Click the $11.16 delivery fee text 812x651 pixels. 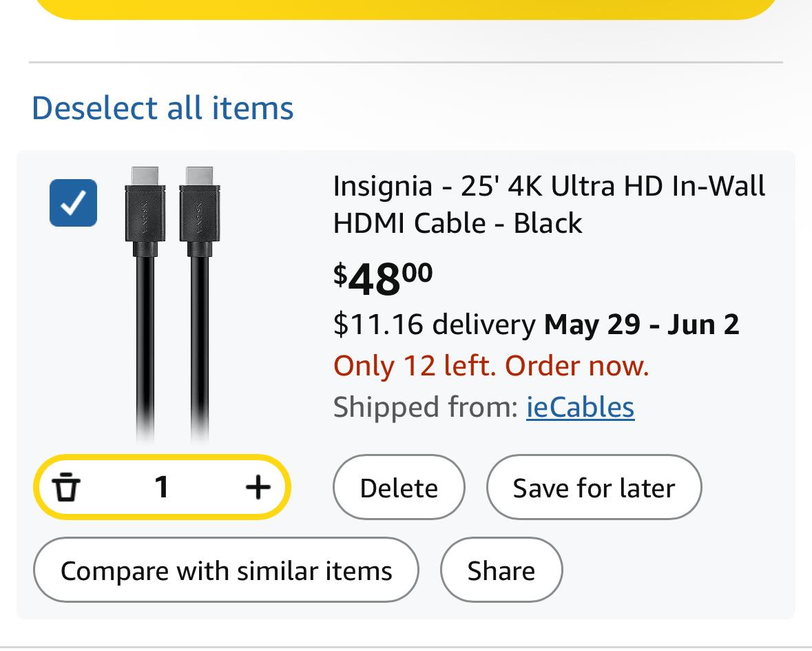(x=434, y=324)
